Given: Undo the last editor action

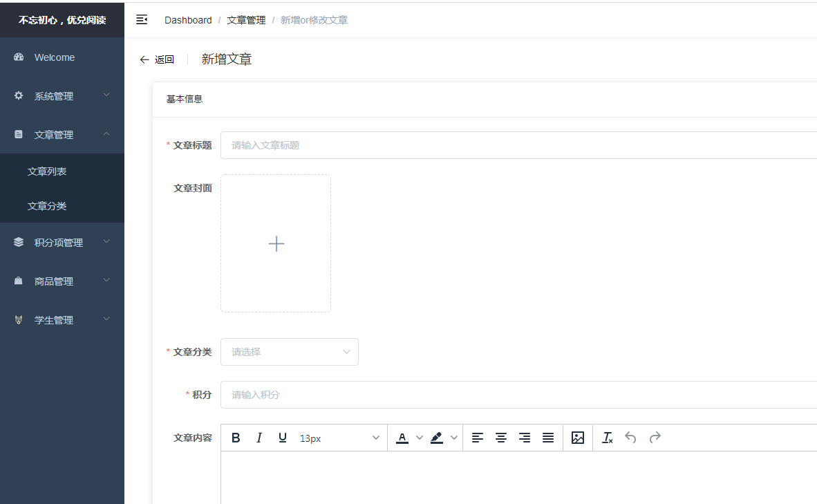Looking at the screenshot, I should coord(630,438).
